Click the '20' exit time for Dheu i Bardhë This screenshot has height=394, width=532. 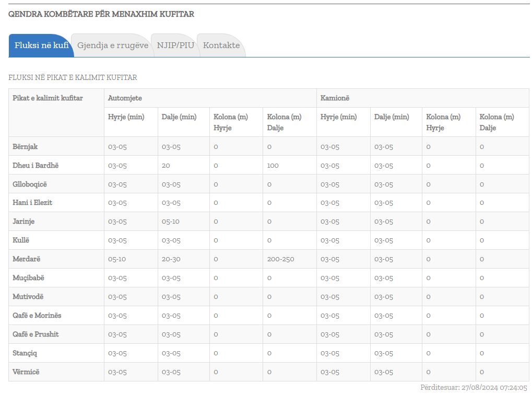point(166,166)
